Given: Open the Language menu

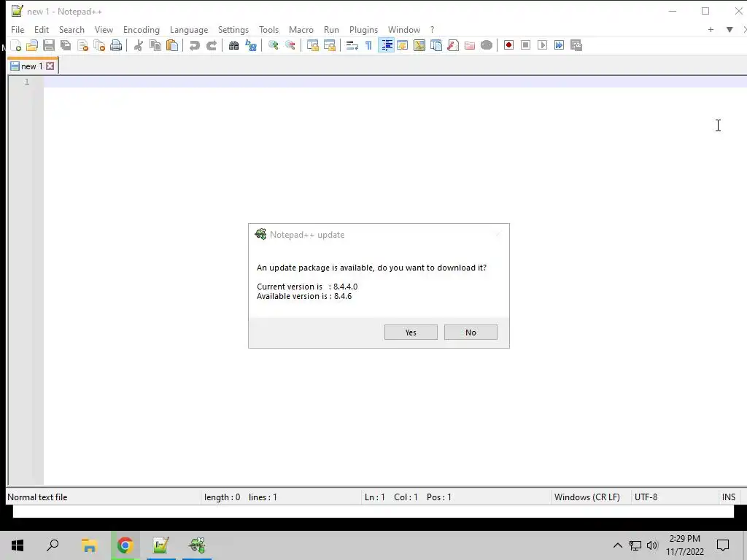Looking at the screenshot, I should [x=189, y=29].
